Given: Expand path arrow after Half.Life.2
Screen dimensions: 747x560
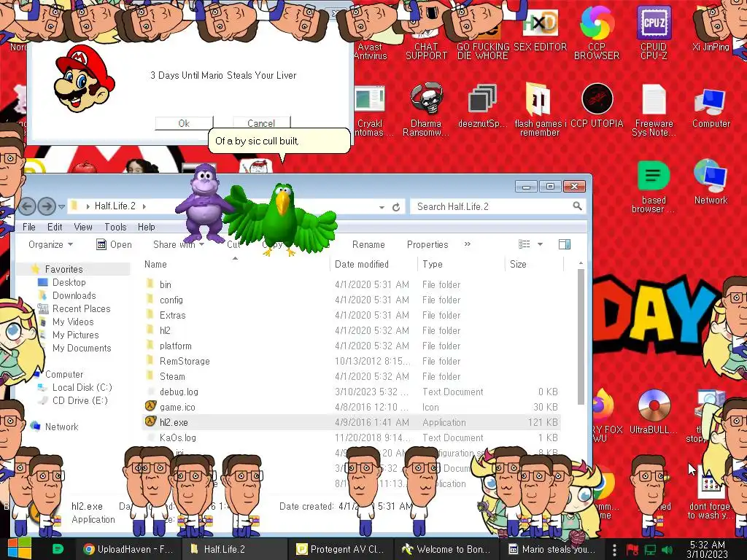Looking at the screenshot, I should pyautogui.click(x=144, y=206).
